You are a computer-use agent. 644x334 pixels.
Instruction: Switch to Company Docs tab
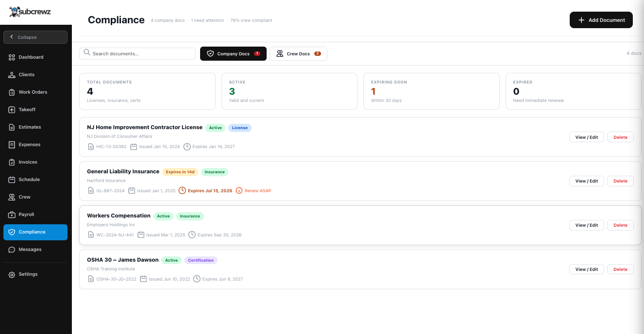pos(233,54)
